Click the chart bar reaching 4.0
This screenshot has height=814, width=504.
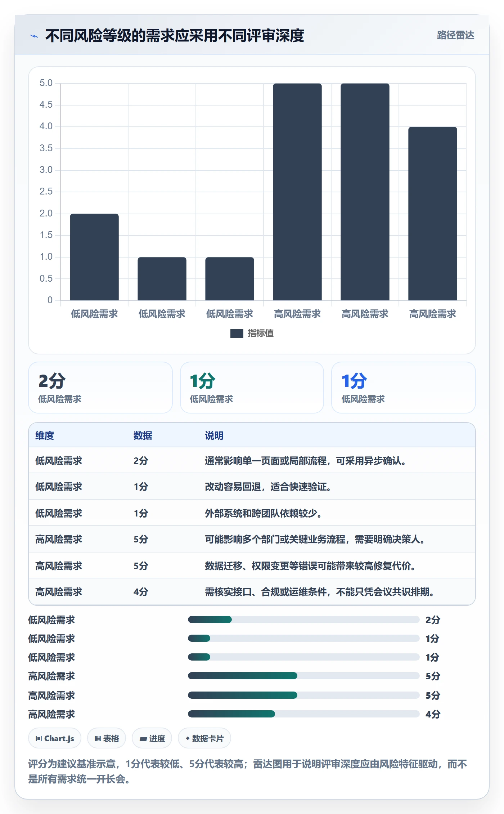coord(433,214)
